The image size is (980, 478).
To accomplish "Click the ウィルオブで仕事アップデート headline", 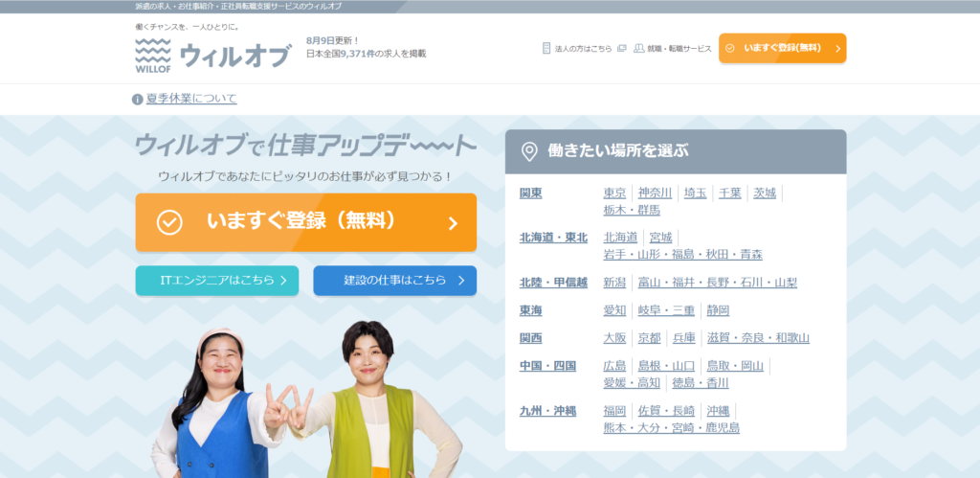I will (305, 146).
